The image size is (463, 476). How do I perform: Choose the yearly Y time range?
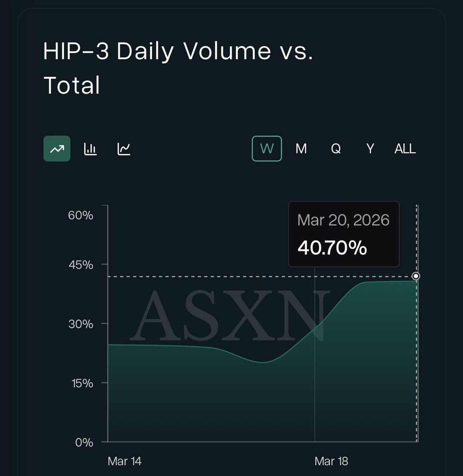click(x=370, y=149)
